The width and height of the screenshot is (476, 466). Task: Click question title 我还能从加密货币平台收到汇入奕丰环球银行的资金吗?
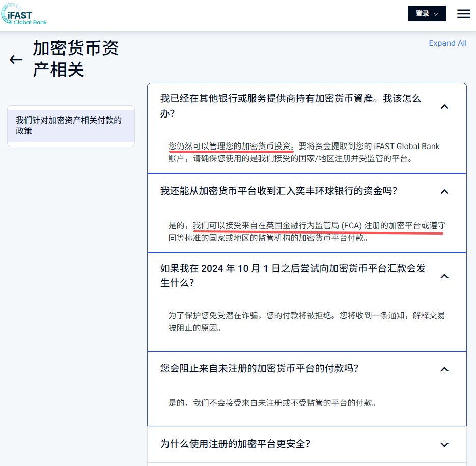278,191
